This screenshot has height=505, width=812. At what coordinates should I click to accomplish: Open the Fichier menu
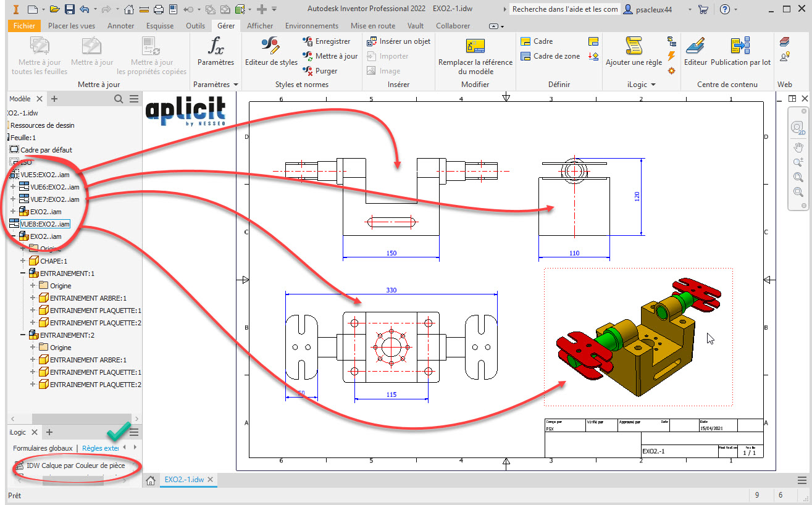24,26
